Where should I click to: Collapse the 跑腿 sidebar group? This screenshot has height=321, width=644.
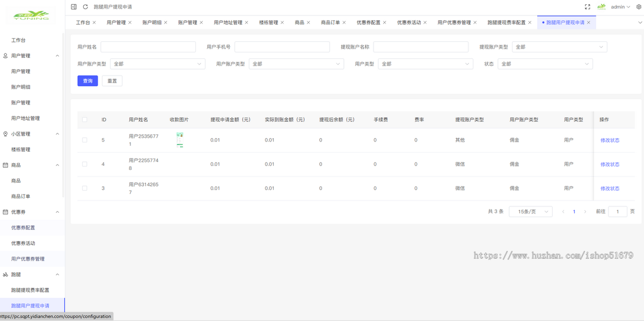click(x=57, y=274)
